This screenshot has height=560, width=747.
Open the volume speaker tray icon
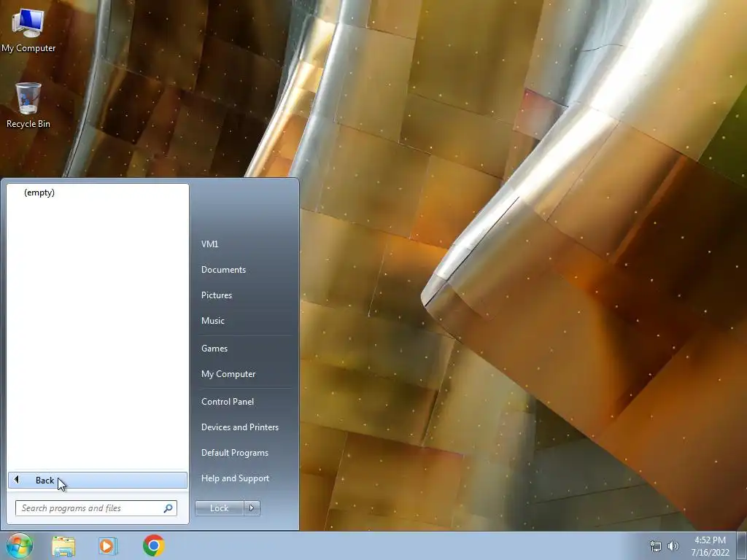[673, 546]
